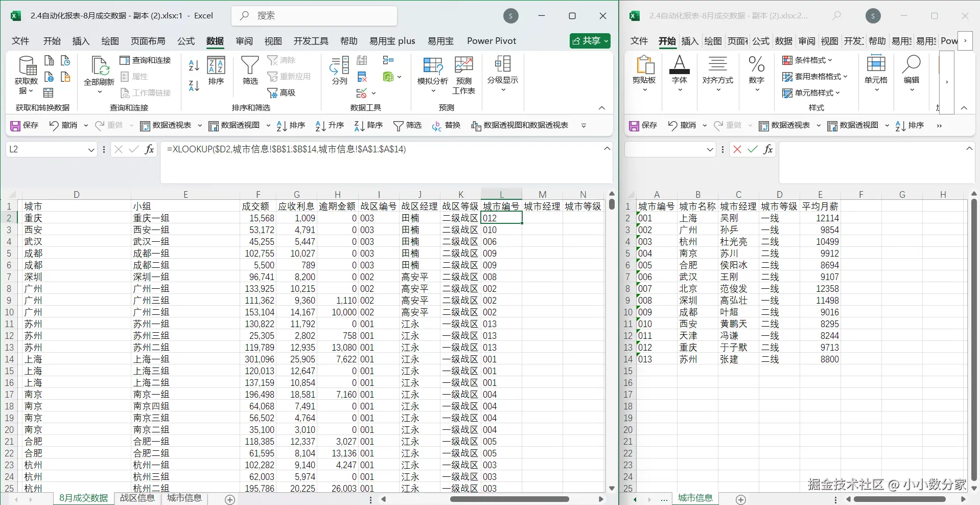Switch to 审阅 tab in left window

(244, 41)
